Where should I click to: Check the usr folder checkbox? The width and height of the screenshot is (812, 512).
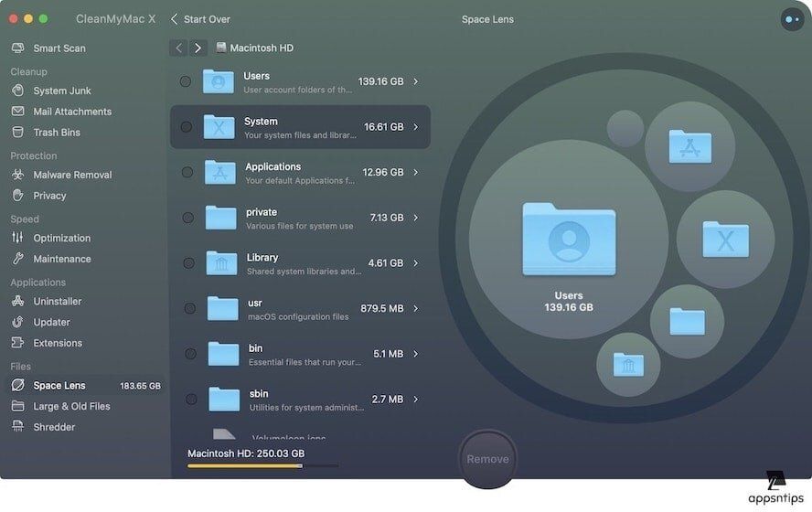click(189, 308)
